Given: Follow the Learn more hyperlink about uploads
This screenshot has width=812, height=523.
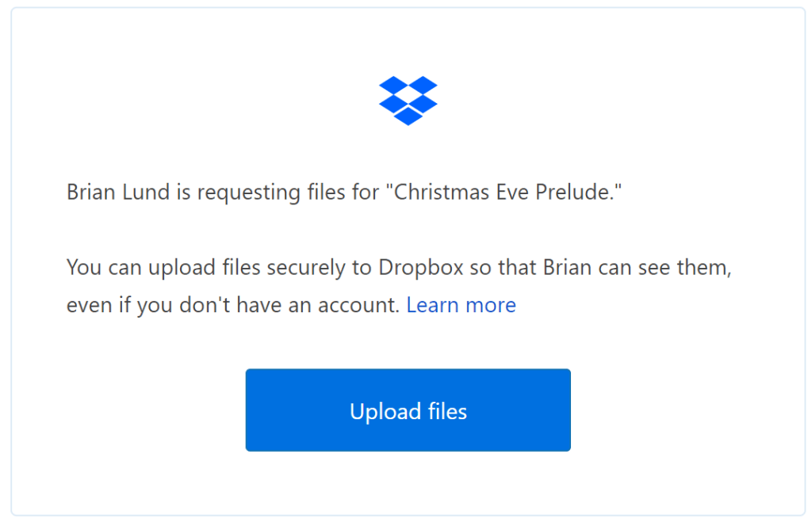Looking at the screenshot, I should pos(461,305).
